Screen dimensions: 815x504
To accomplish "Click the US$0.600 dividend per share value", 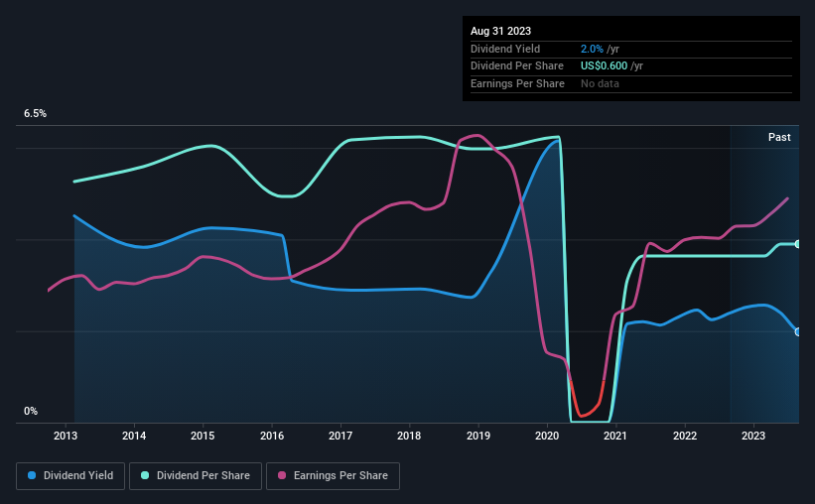I will coord(604,66).
